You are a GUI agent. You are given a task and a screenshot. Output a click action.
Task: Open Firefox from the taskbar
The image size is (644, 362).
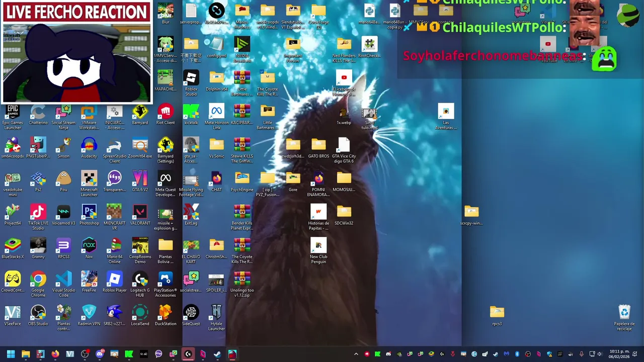[x=55, y=354]
